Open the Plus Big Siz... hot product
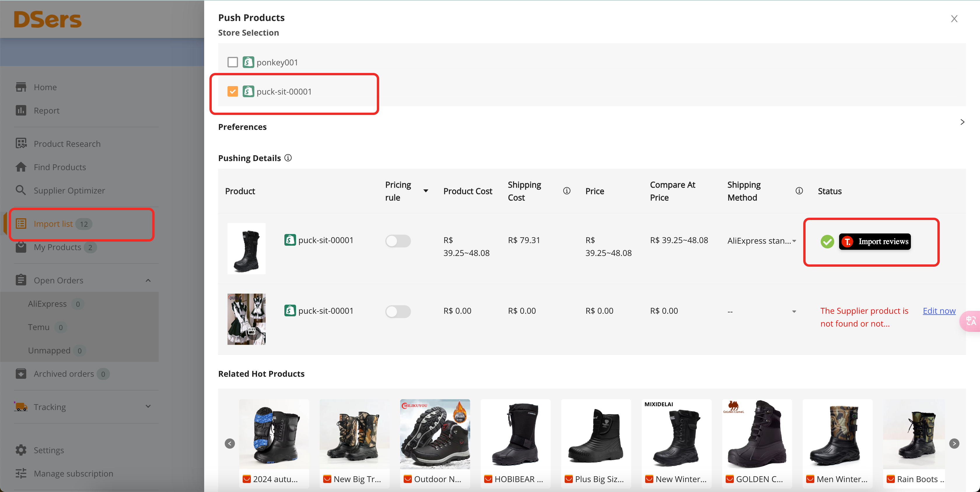The image size is (980, 492). [596, 444]
